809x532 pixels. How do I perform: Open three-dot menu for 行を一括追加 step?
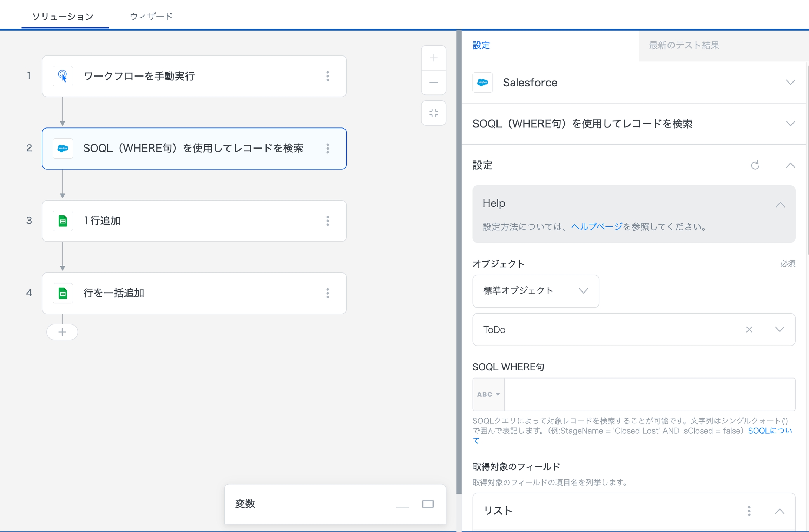327,293
